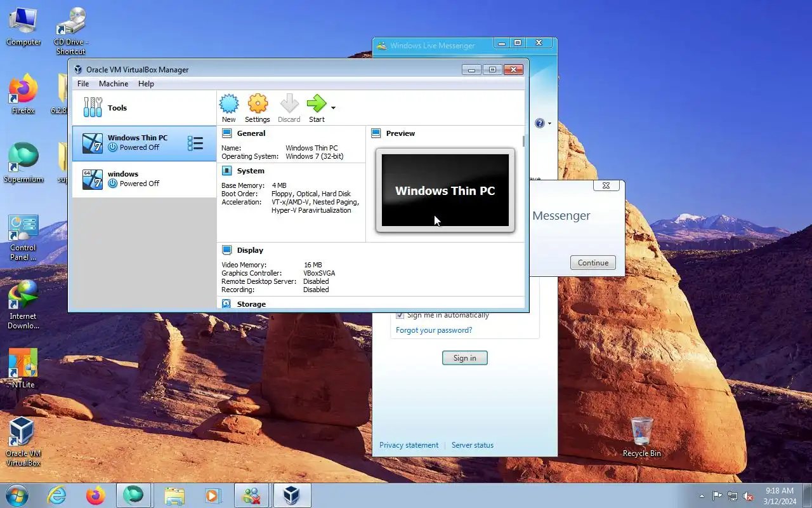Image resolution: width=812 pixels, height=508 pixels.
Task: Open the Machine menu
Action: tap(114, 84)
